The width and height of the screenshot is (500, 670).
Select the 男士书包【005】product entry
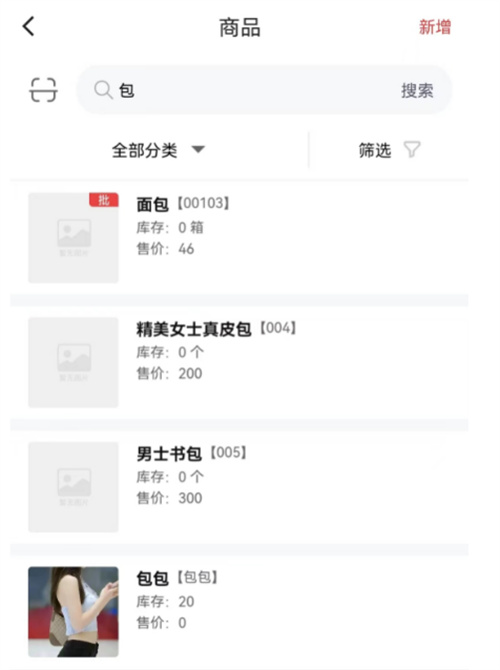coord(239,487)
